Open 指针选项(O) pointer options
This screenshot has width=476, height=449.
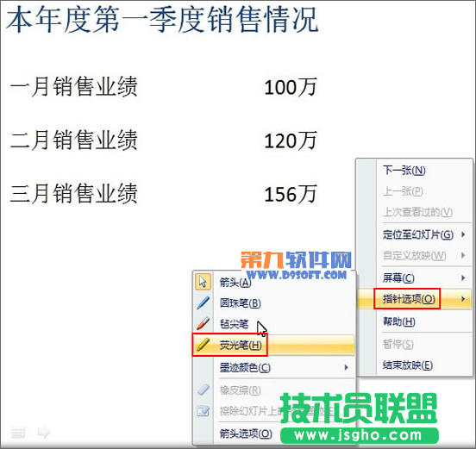coord(409,299)
